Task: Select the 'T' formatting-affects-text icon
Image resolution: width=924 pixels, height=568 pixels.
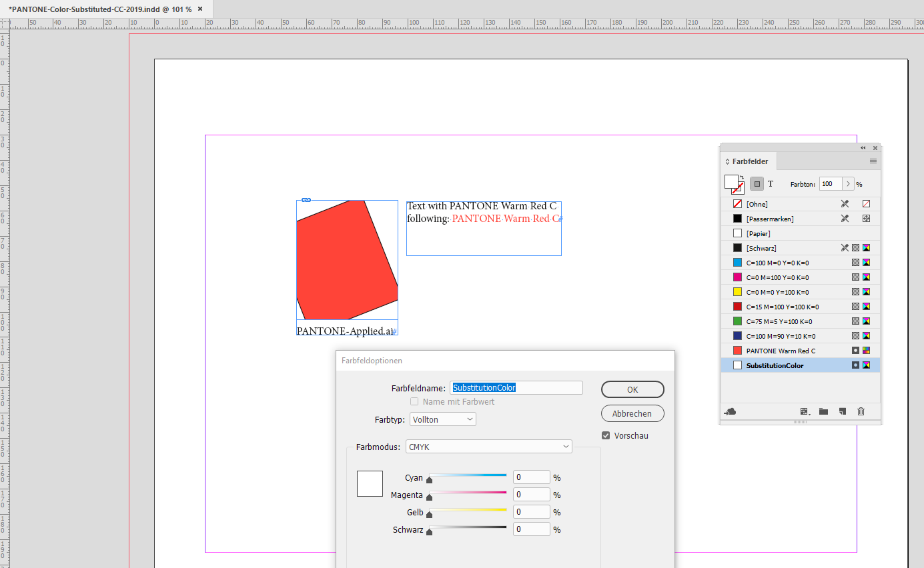Action: 771,183
